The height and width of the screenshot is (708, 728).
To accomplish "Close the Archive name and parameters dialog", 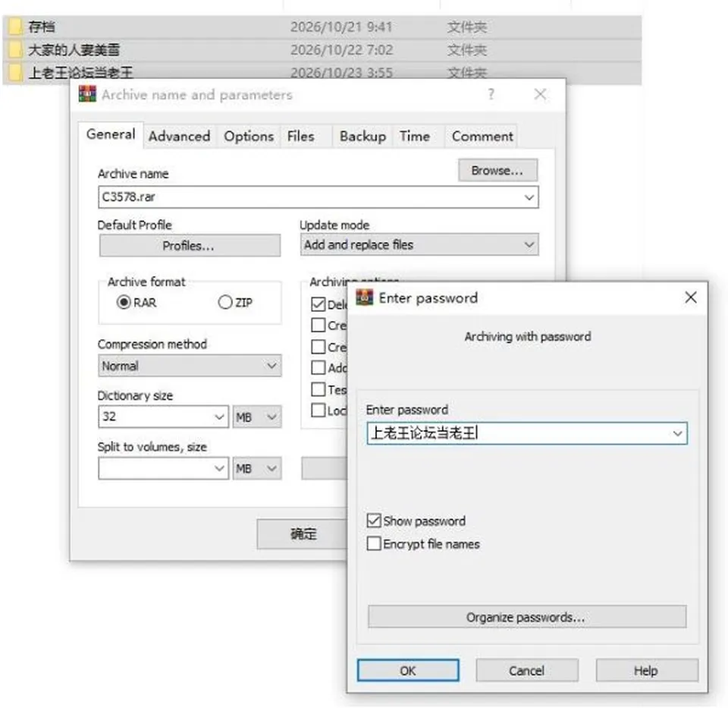I will point(540,94).
